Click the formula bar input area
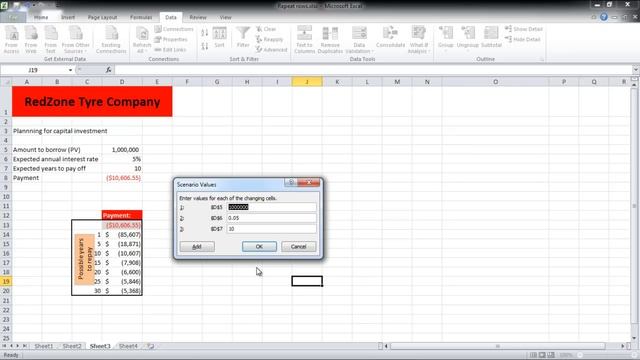The width and height of the screenshot is (640, 360). (x=373, y=70)
